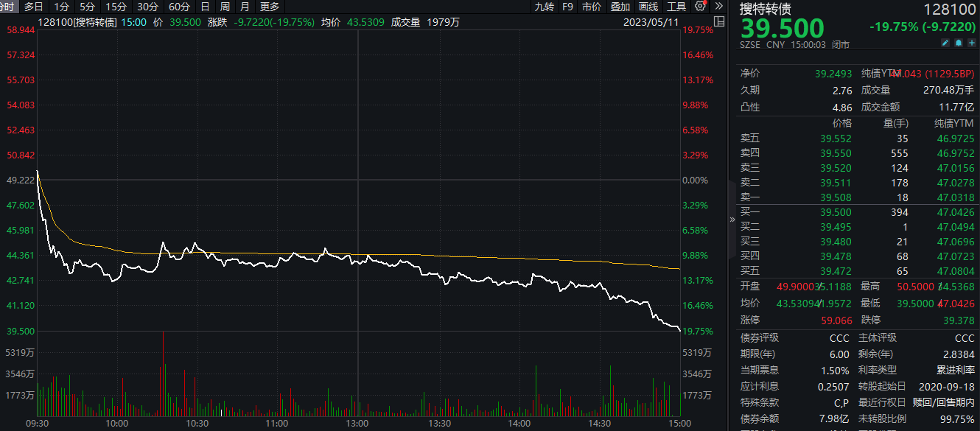
Task: Select the 多日 multi-day tab
Action: click(34, 7)
